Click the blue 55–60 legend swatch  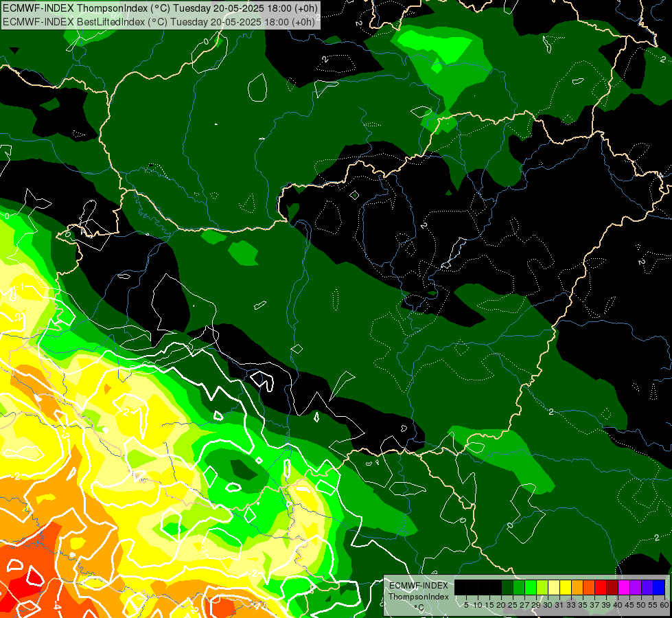[x=659, y=587]
